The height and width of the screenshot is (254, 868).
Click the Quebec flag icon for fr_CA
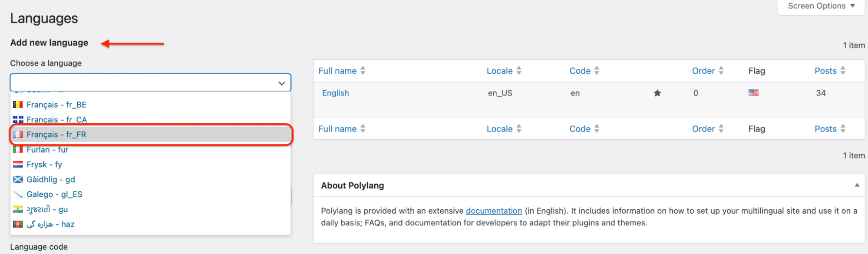coord(18,119)
